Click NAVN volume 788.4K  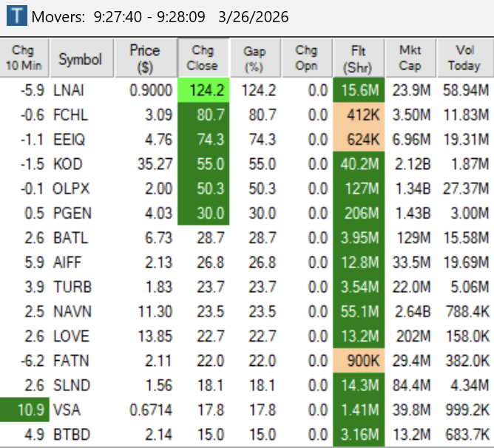tap(467, 311)
